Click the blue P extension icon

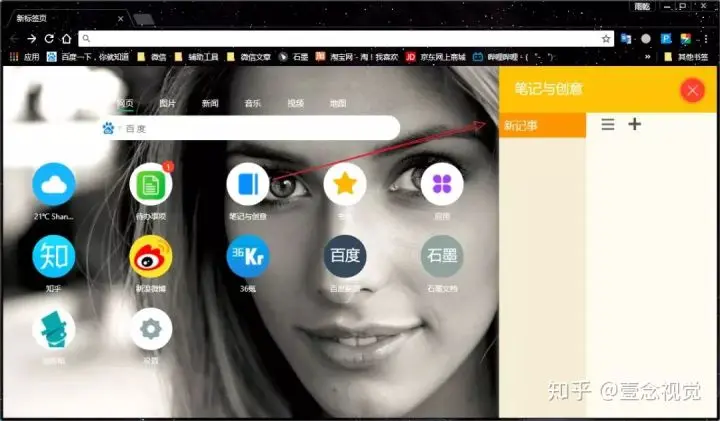click(x=666, y=39)
